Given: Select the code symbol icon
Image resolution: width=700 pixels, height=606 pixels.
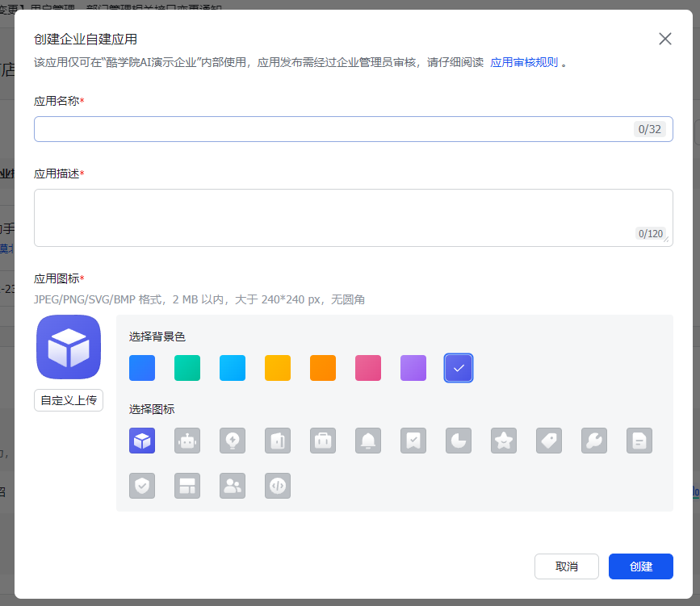Looking at the screenshot, I should point(278,486).
